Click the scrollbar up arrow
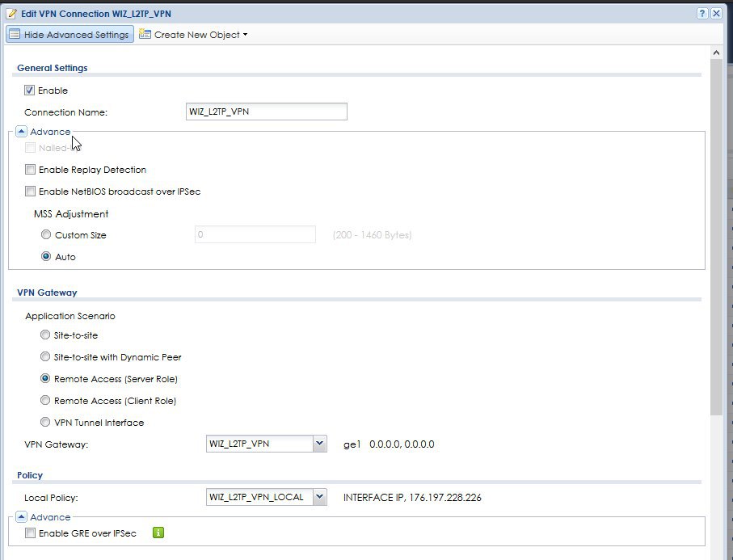733x560 pixels. point(716,53)
